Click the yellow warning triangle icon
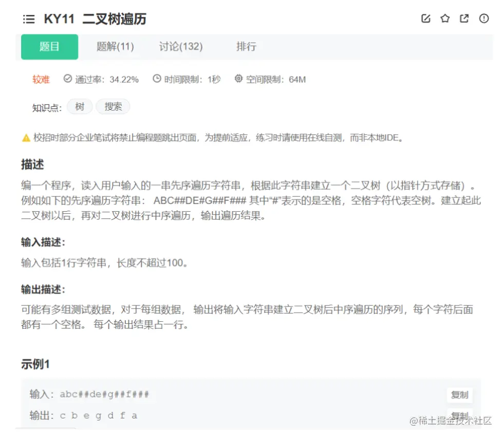The width and height of the screenshot is (504, 438). click(26, 138)
